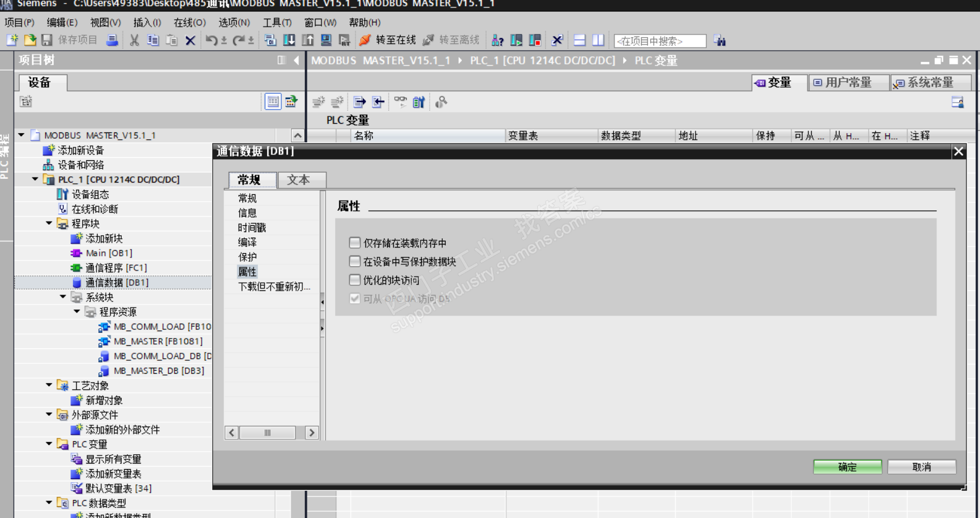Click the Upload from device icon
Screen dimensions: 980x518
[307, 40]
